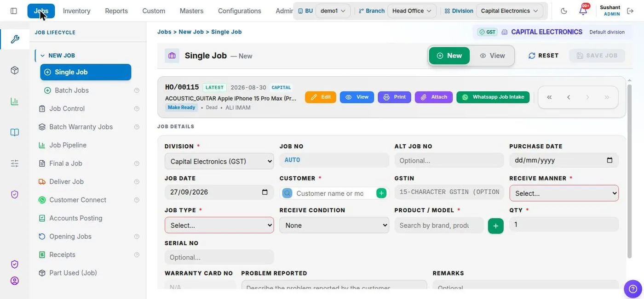This screenshot has height=299, width=644.
Task: Collapse the NEW JOB section
Action: pyautogui.click(x=57, y=56)
